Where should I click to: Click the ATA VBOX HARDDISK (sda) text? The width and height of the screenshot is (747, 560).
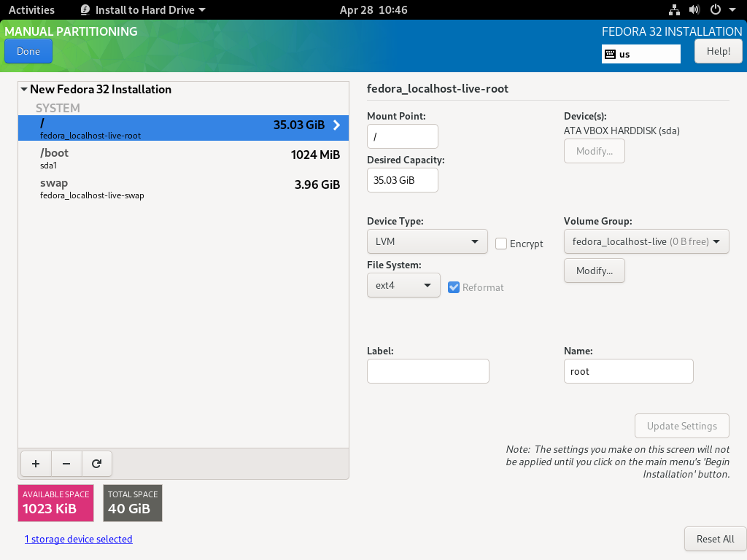pyautogui.click(x=622, y=131)
